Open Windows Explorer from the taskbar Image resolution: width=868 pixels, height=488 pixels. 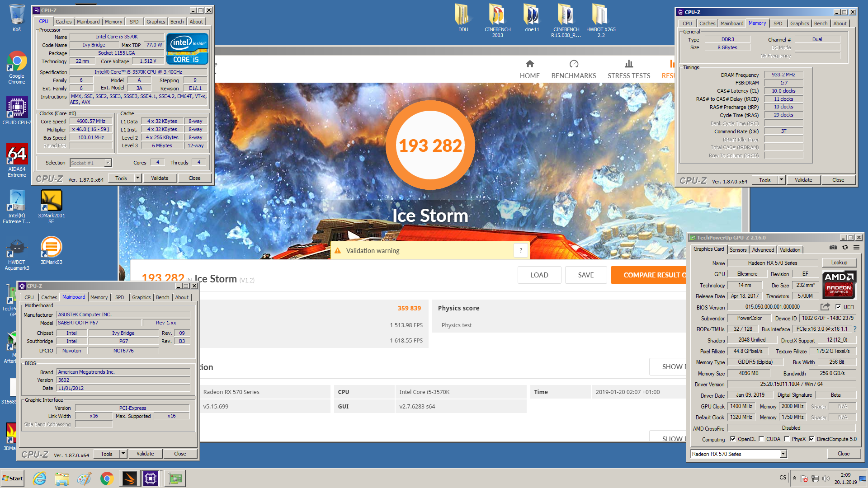pos(62,479)
